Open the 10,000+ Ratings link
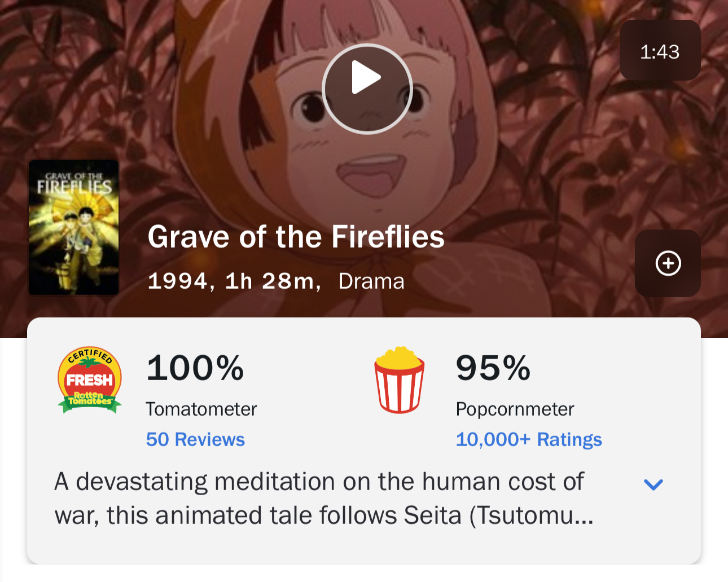Viewport: 728px width, 582px height. [528, 439]
